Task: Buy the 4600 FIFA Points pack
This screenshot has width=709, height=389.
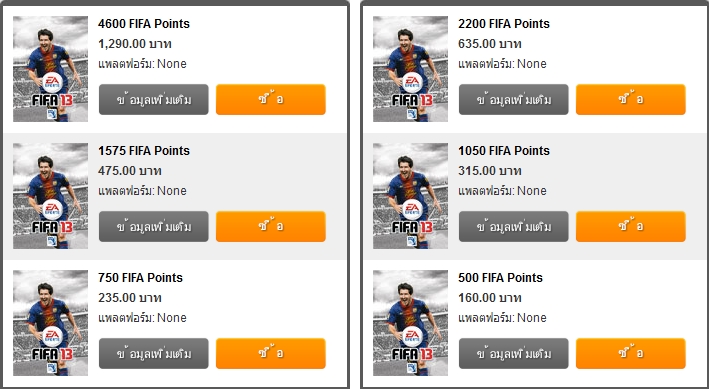Action: pos(271,100)
